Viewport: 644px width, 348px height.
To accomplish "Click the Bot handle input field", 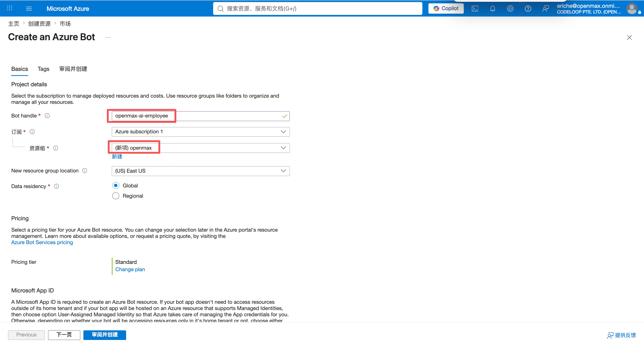I will 201,116.
